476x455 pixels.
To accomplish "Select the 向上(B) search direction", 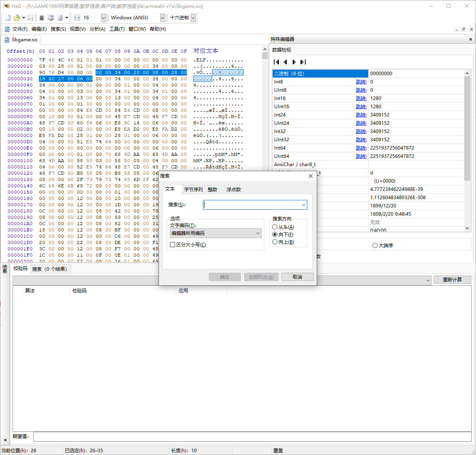I will tap(275, 242).
